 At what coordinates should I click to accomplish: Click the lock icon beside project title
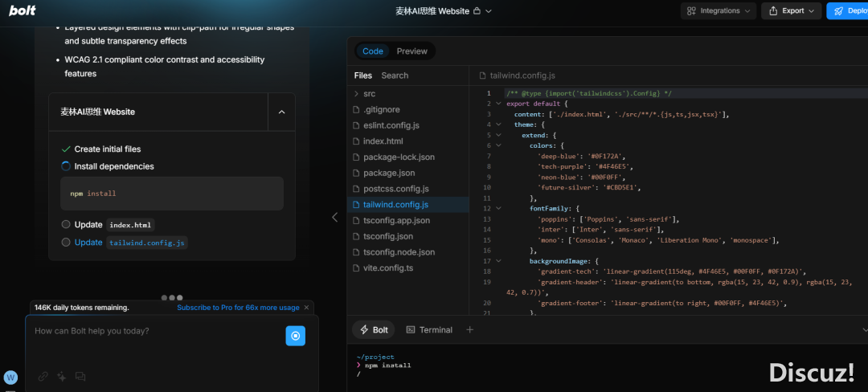click(x=477, y=11)
